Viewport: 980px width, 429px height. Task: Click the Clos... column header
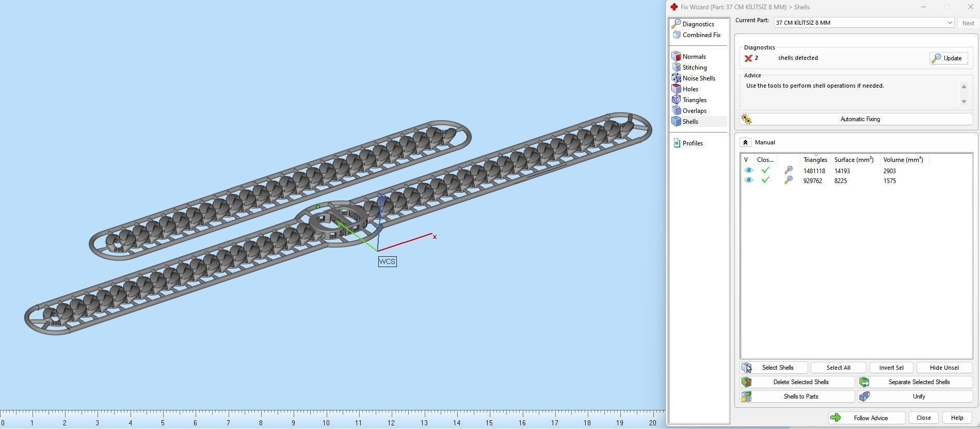coord(765,160)
